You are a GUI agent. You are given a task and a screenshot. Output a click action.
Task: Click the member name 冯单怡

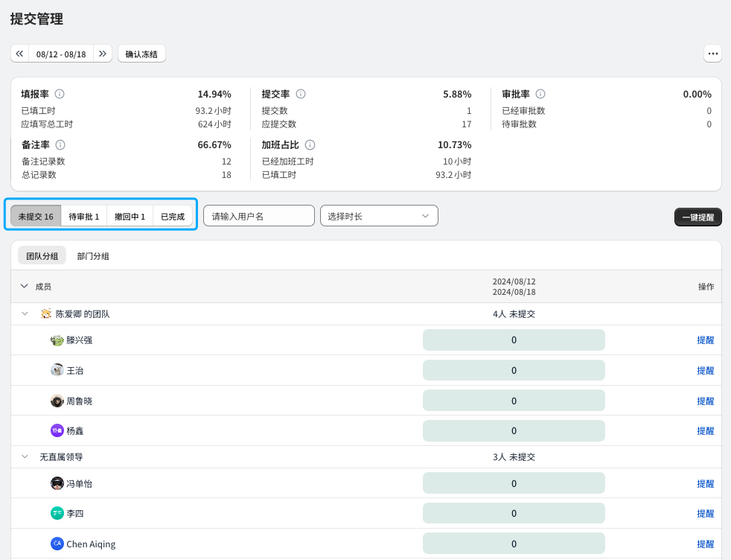pyautogui.click(x=79, y=483)
